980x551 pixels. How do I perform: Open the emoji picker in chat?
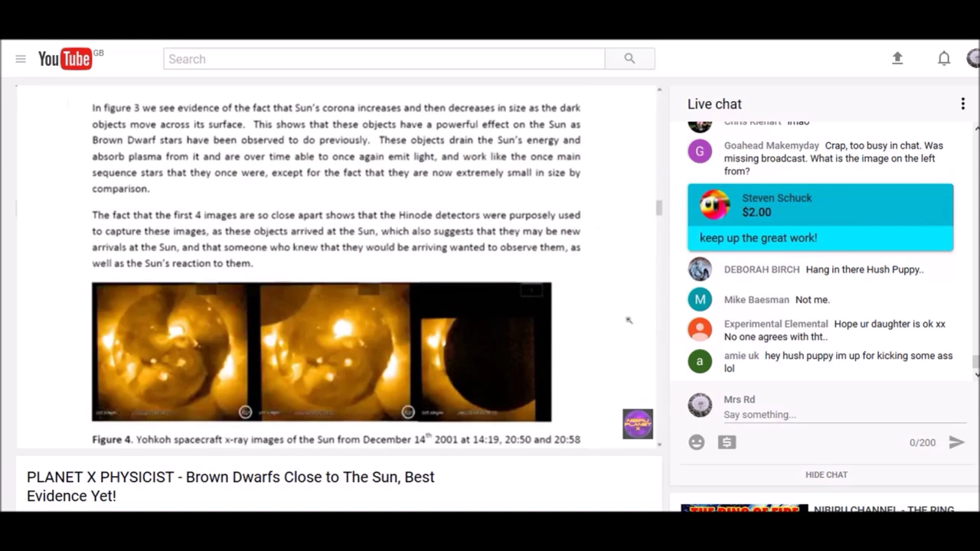click(x=696, y=442)
